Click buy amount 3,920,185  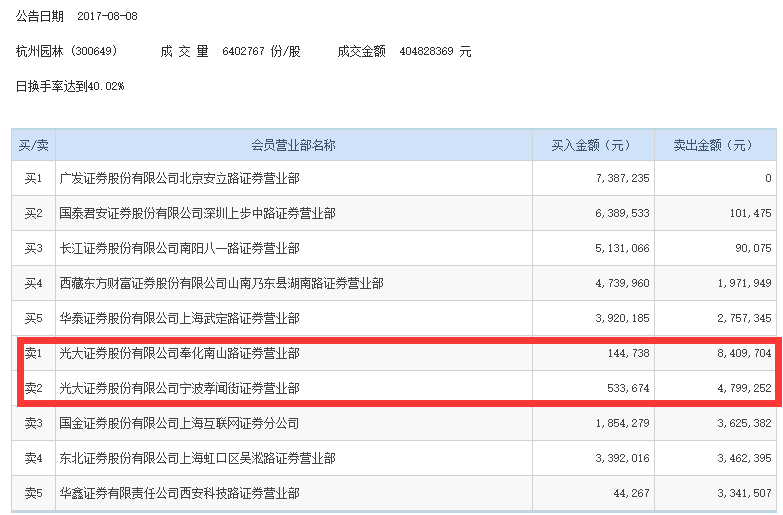pyautogui.click(x=623, y=318)
